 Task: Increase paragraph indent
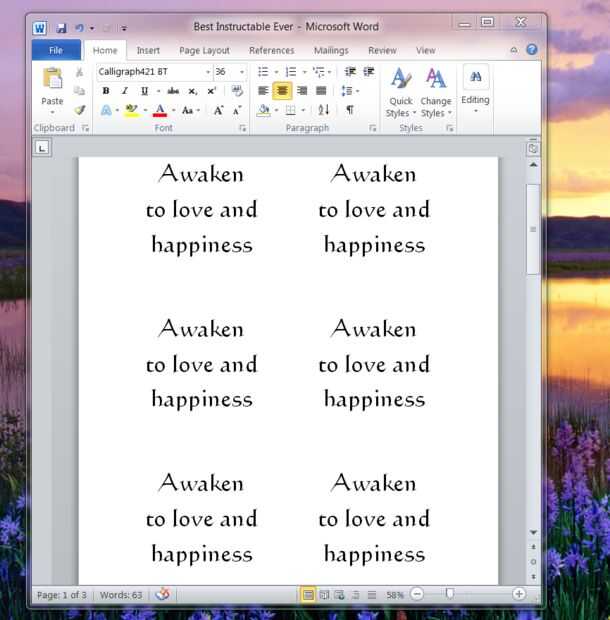click(x=368, y=72)
